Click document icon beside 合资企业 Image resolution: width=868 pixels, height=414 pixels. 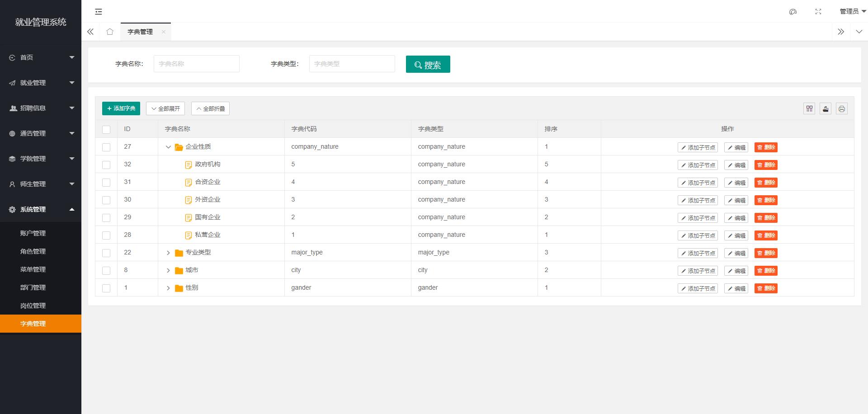click(189, 182)
